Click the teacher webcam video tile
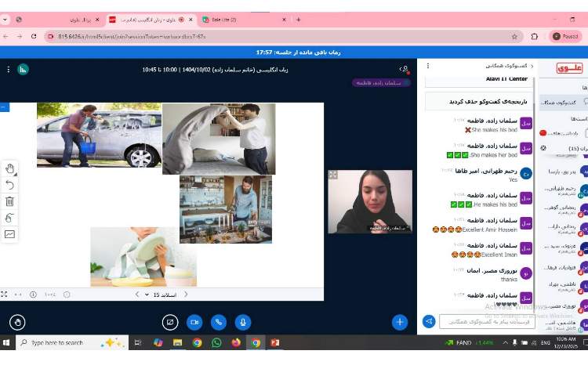Image resolution: width=588 pixels, height=376 pixels. (370, 202)
